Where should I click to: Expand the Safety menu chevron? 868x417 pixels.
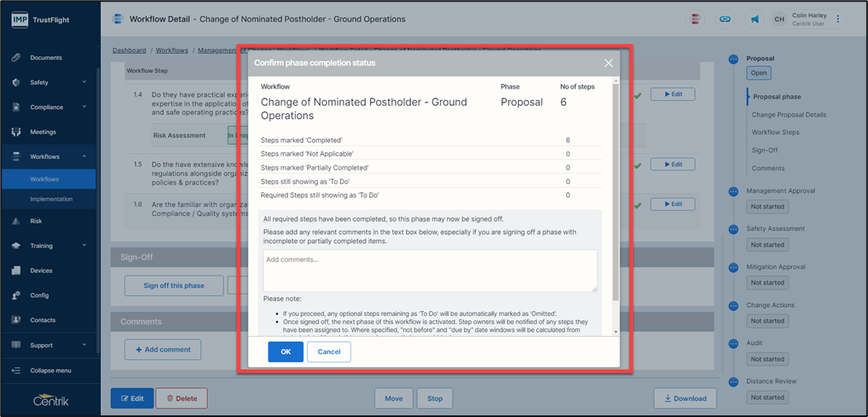pos(84,83)
